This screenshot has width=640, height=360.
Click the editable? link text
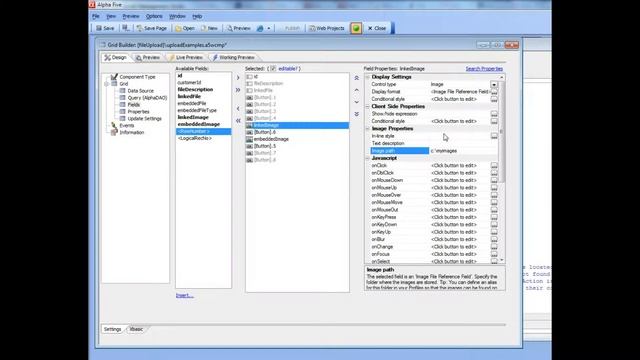coord(288,69)
